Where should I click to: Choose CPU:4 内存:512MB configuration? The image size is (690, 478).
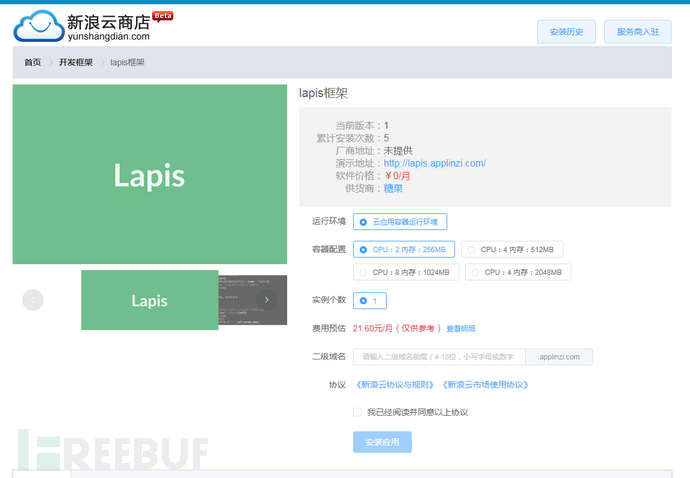point(512,250)
